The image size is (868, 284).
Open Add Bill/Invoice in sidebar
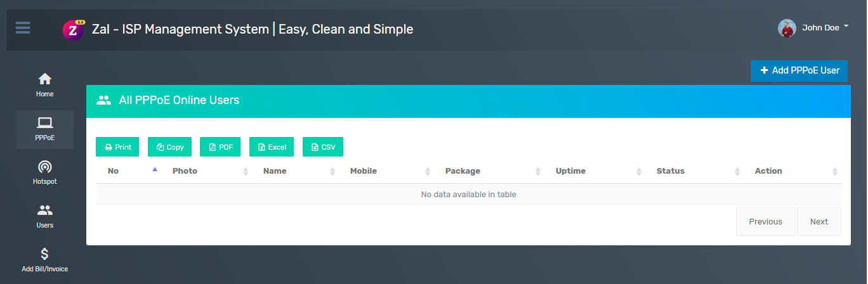44,261
